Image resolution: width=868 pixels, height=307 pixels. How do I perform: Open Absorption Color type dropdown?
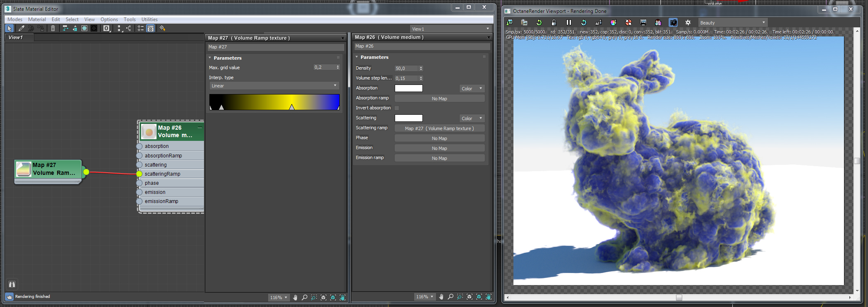tap(472, 89)
